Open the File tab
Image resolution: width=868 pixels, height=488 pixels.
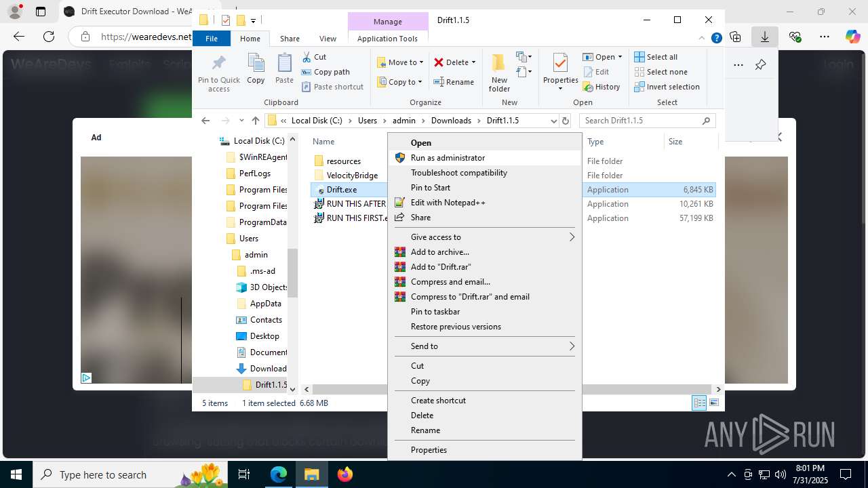point(212,39)
